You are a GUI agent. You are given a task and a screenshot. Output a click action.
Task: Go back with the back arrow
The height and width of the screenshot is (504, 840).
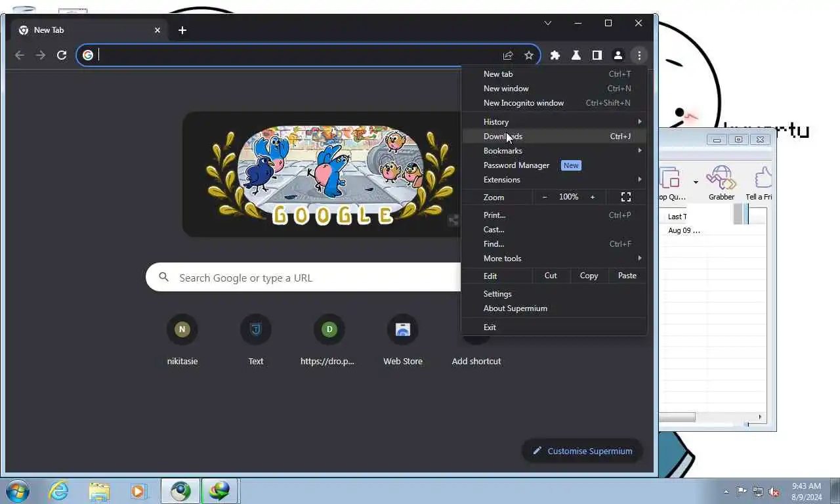coord(20,55)
